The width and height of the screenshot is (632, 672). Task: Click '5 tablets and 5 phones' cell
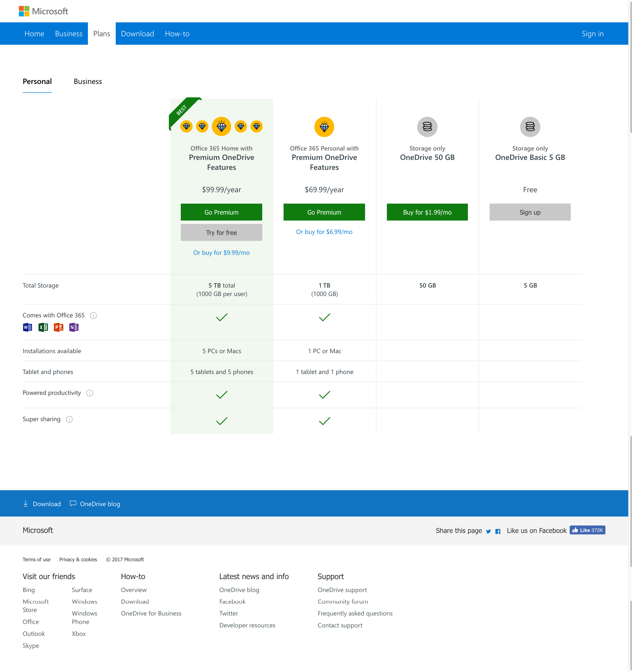coord(222,372)
